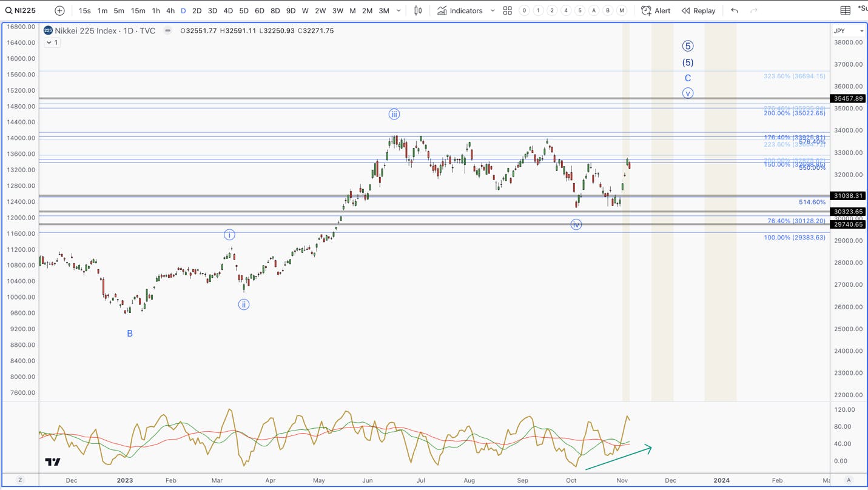The width and height of the screenshot is (868, 490).
Task: Open the indicator templates grid icon
Action: 508,10
